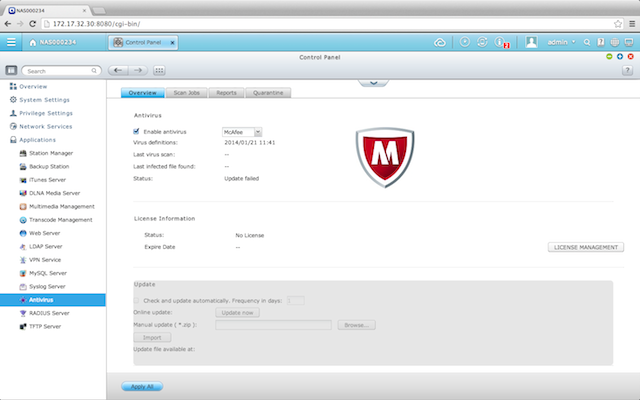Go back with left arrow button

click(x=117, y=71)
